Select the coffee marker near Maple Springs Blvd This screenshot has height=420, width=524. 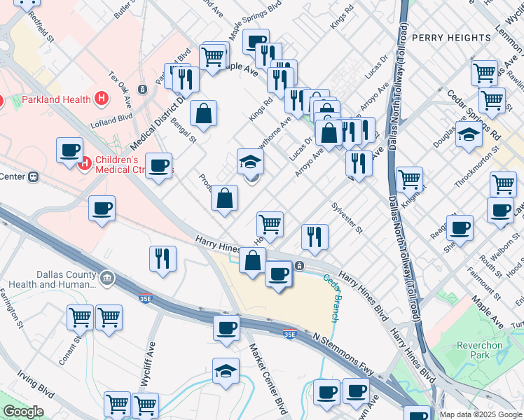(x=256, y=41)
